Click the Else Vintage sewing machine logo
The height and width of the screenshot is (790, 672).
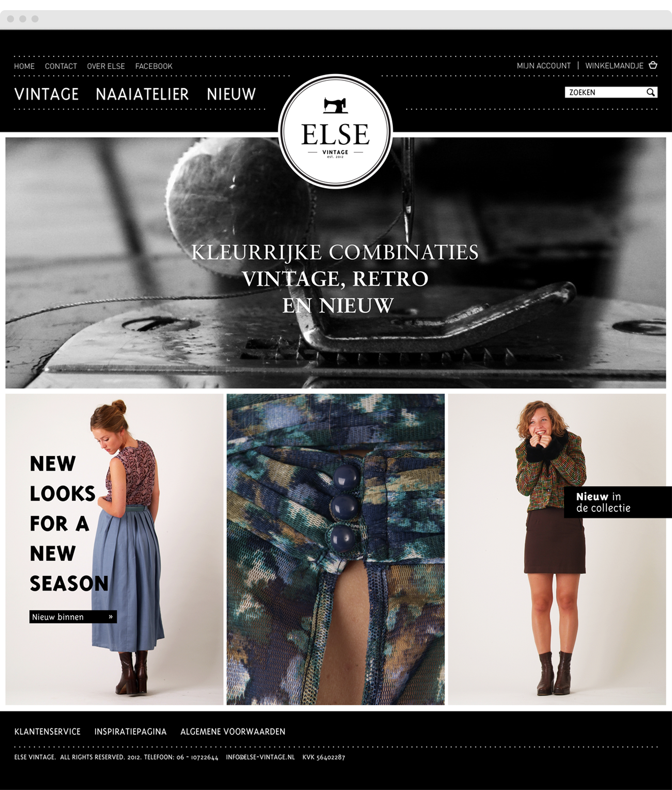point(336,131)
